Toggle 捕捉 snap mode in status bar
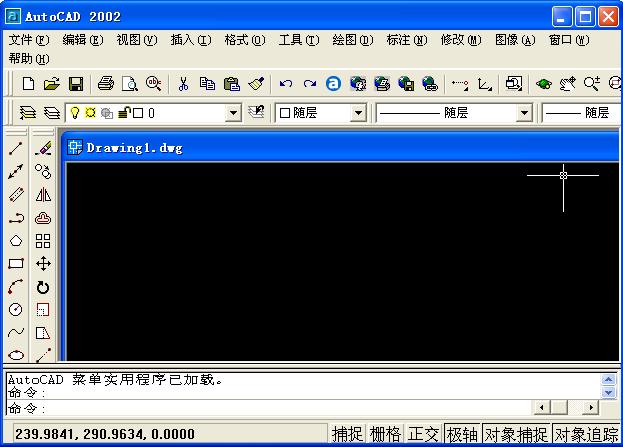The height and width of the screenshot is (447, 623). pos(348,434)
